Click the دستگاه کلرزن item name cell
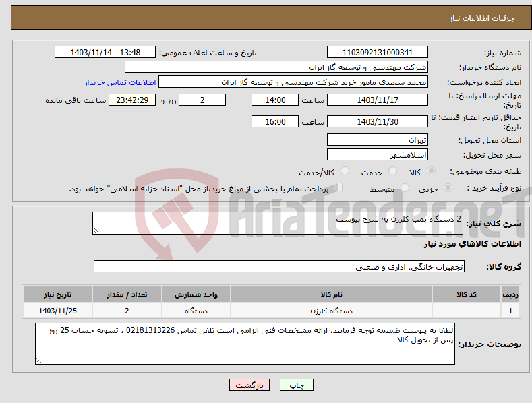 click(x=331, y=311)
